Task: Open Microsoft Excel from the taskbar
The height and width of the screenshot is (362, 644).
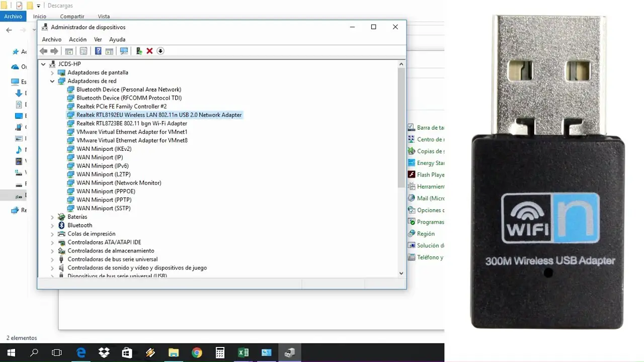Action: click(x=243, y=352)
